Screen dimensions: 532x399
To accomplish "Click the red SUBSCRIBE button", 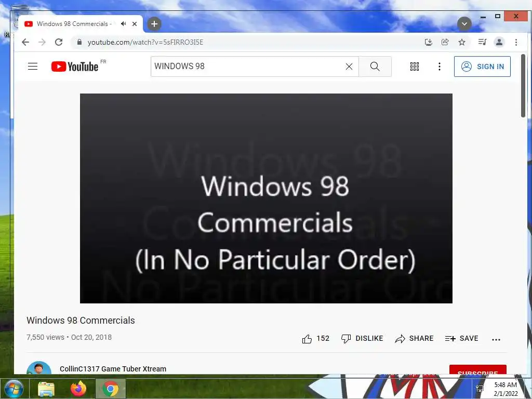I will coord(478,370).
